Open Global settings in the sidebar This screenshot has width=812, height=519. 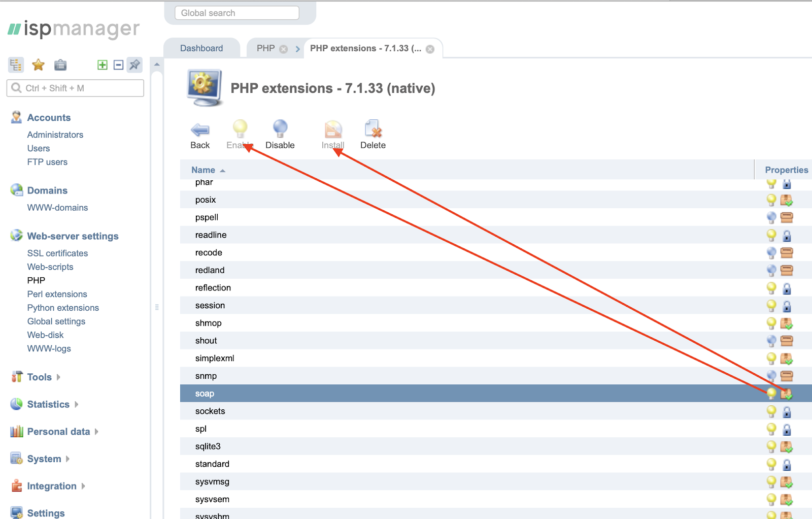coord(56,321)
